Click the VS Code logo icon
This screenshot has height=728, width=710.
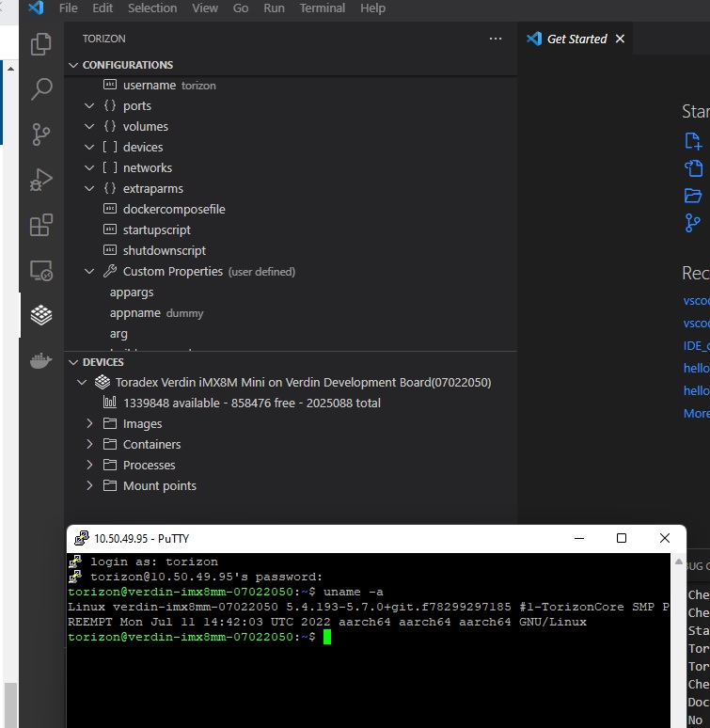(x=36, y=8)
